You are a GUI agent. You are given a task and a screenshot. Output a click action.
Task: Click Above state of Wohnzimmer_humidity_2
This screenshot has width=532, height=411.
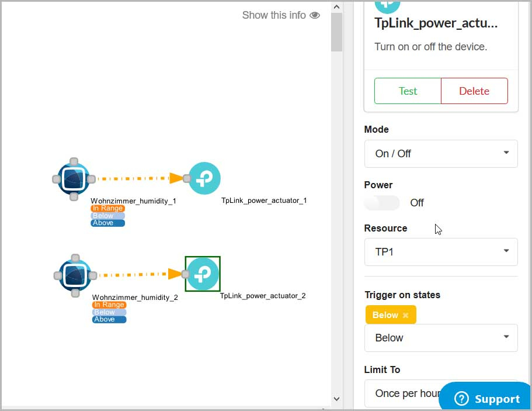[109, 320]
